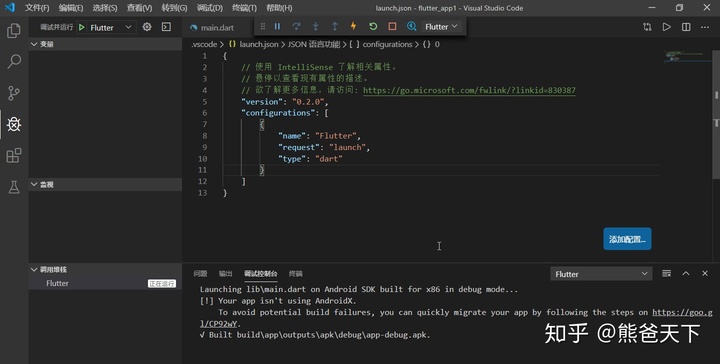
Task: Click the 添加配置 add configuration button
Action: 627,239
